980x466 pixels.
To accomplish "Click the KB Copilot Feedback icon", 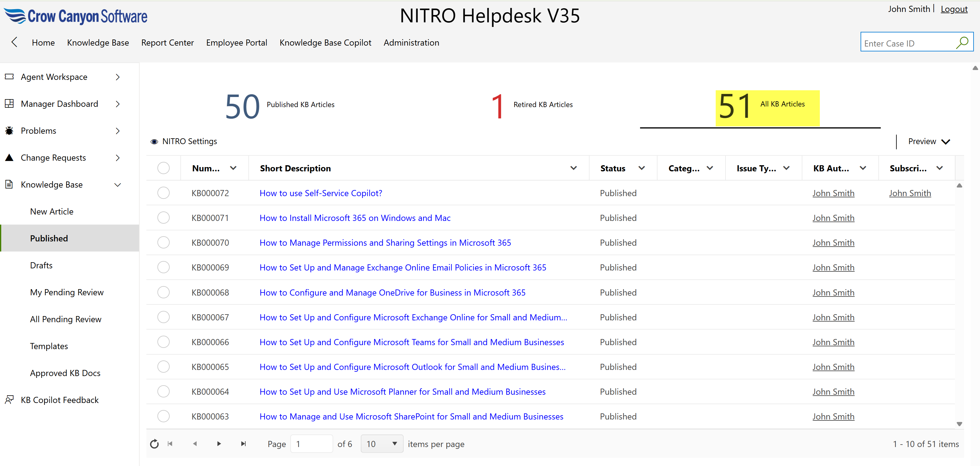I will (9, 400).
